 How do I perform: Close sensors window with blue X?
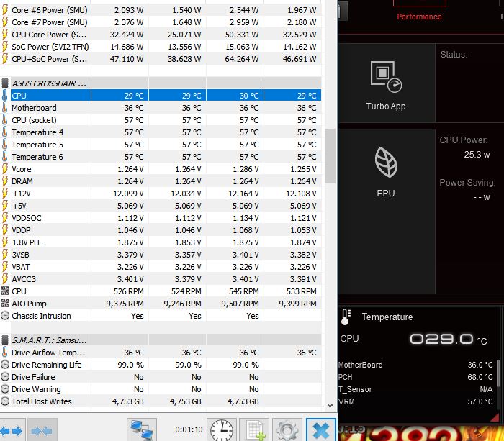pyautogui.click(x=321, y=430)
